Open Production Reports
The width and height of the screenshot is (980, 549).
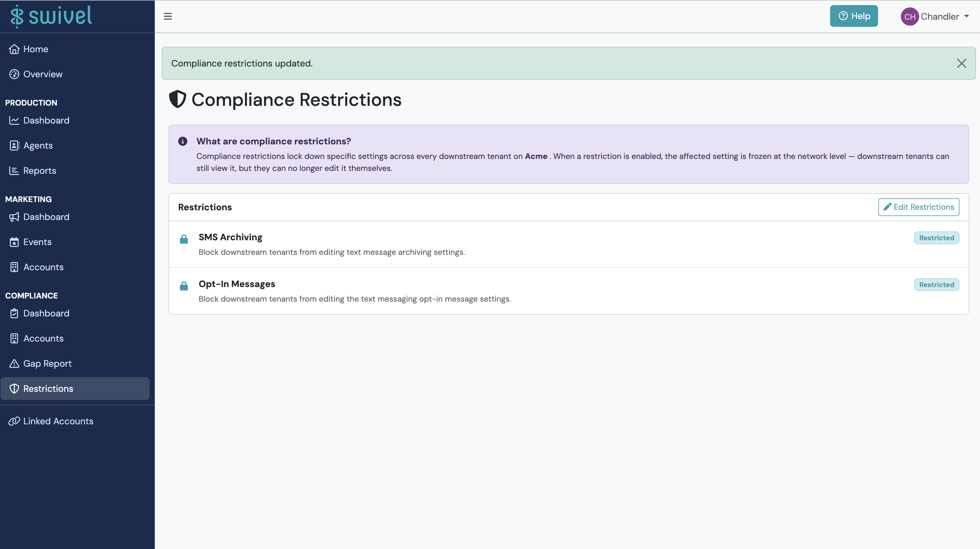(x=75, y=171)
